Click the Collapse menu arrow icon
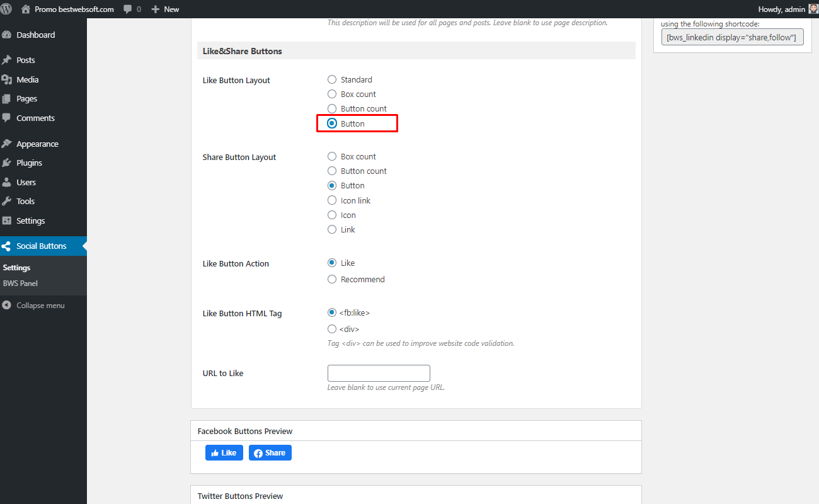Screen dimensions: 819x504 [7, 306]
